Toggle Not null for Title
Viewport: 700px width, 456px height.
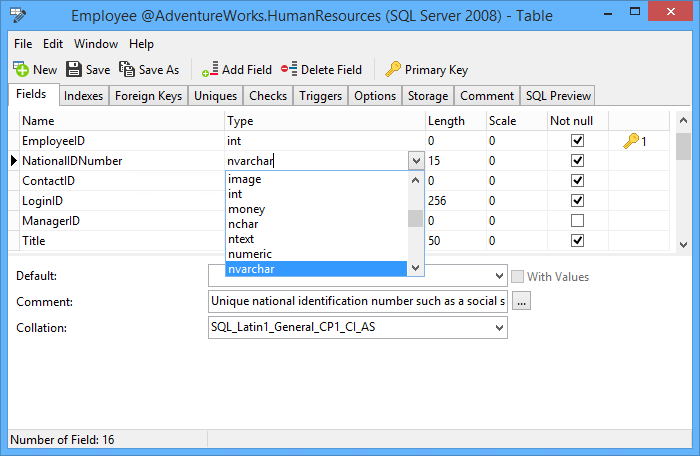(x=577, y=241)
